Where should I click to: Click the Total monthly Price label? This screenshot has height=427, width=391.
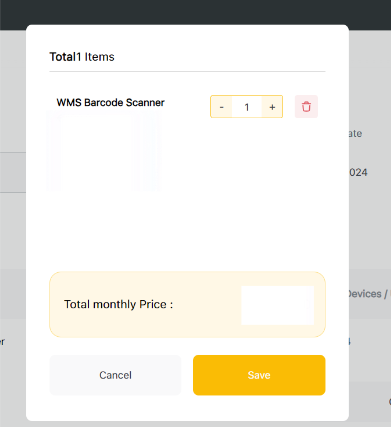(x=118, y=304)
